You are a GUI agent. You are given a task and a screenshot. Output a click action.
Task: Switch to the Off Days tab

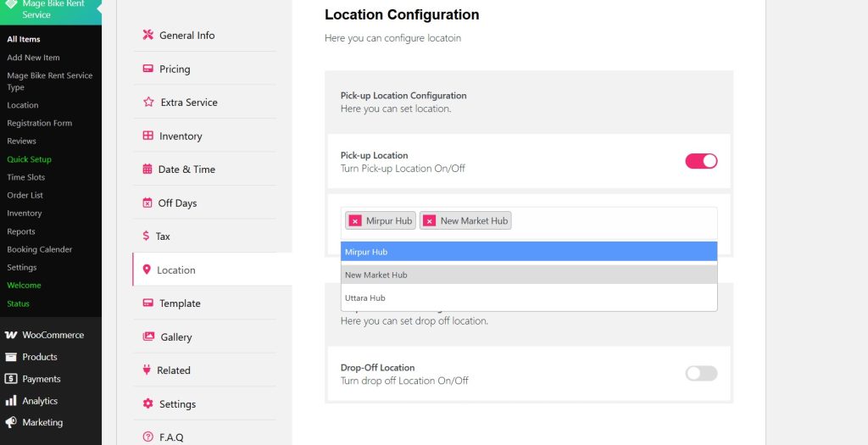[177, 203]
